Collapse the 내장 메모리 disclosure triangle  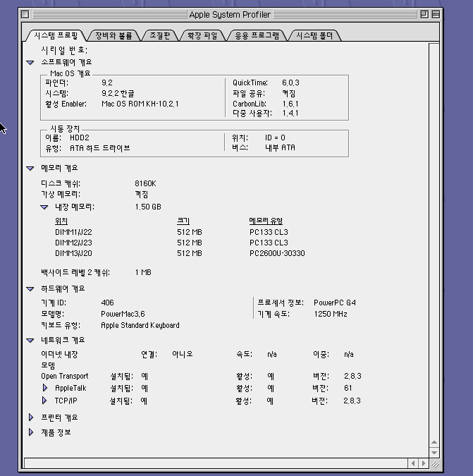[44, 207]
